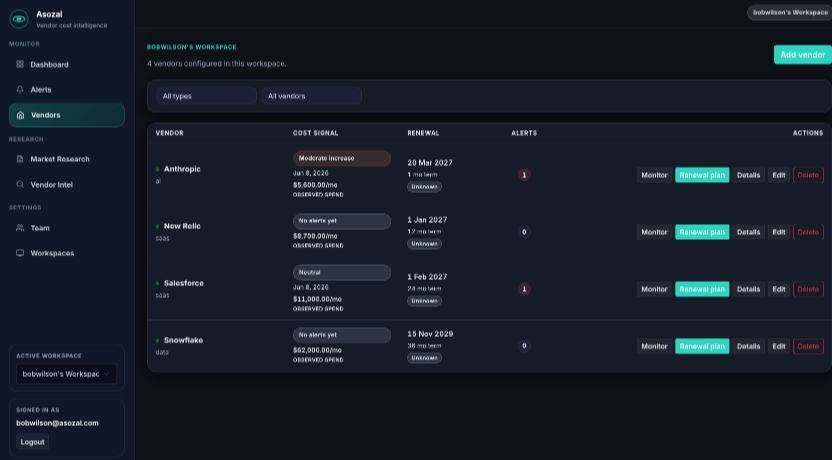Click the Market Research document icon
832x460 pixels.
point(20,159)
